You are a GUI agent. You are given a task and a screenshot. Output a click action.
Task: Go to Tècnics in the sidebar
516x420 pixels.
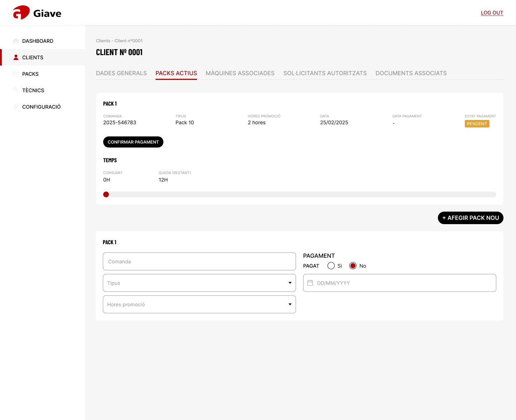point(43,90)
